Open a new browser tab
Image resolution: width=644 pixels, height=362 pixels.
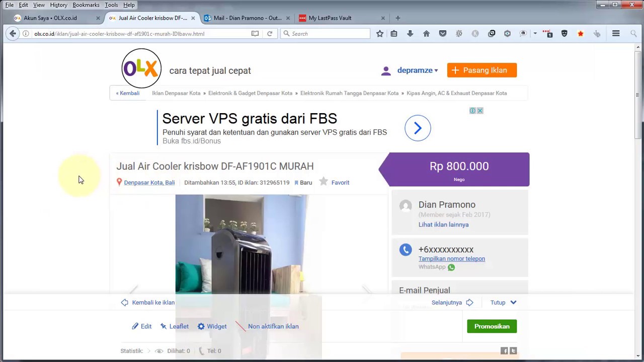click(x=397, y=18)
